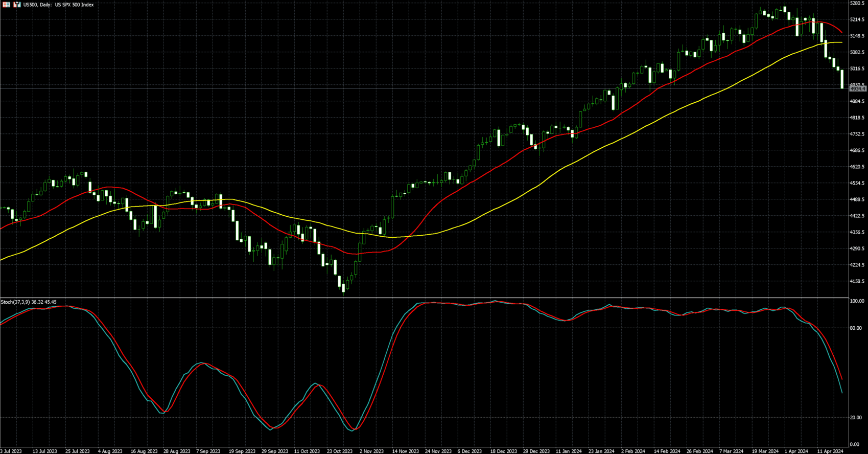
Task: Click the 3 Jul 2023 date label
Action: pos(11,451)
